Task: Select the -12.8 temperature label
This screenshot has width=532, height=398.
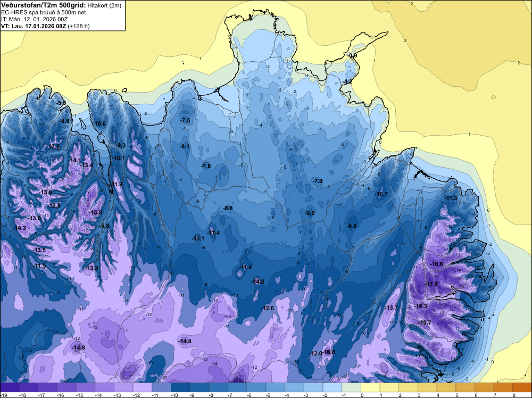Action: (54, 205)
